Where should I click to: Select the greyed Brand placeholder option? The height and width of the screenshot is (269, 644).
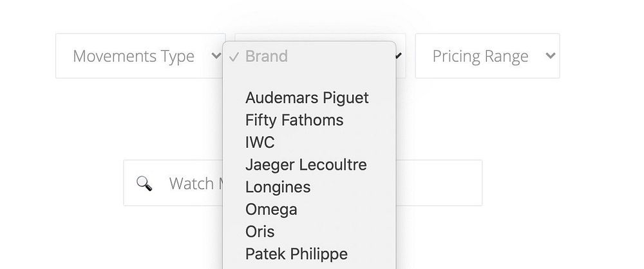tap(267, 57)
